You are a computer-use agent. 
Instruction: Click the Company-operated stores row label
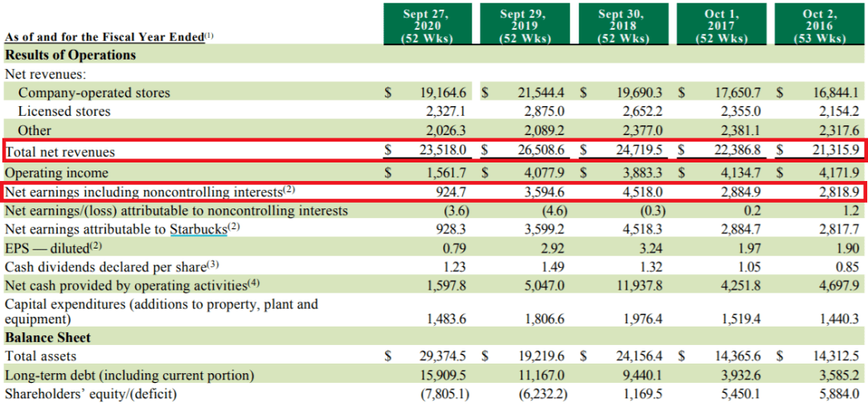[94, 92]
